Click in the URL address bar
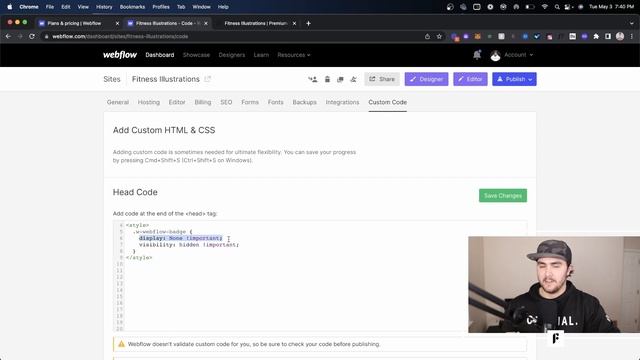Screen dimensions: 640x360 click(x=233, y=36)
